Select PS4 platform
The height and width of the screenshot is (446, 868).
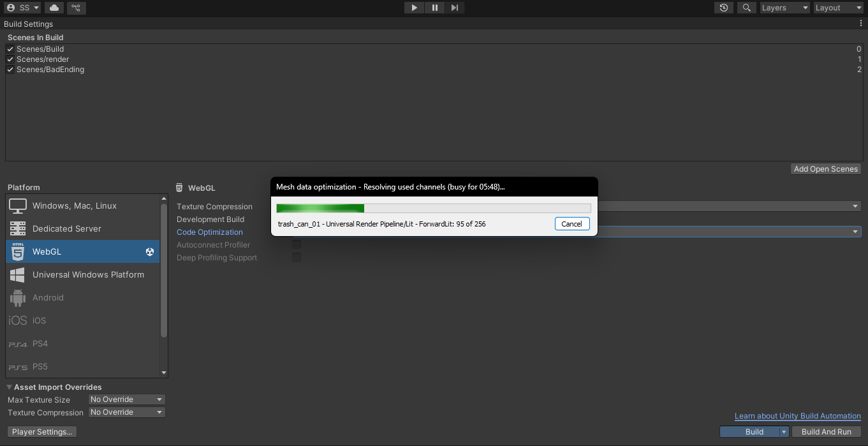pyautogui.click(x=83, y=343)
